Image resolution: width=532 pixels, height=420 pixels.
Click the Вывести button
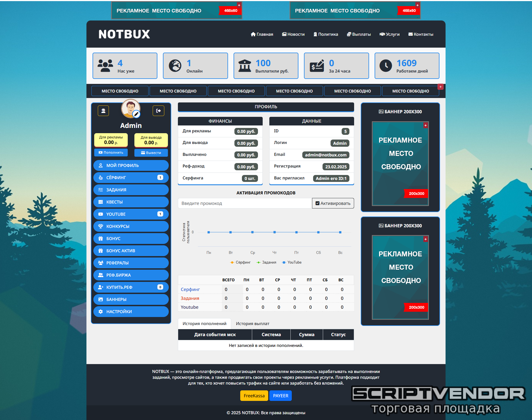click(151, 153)
